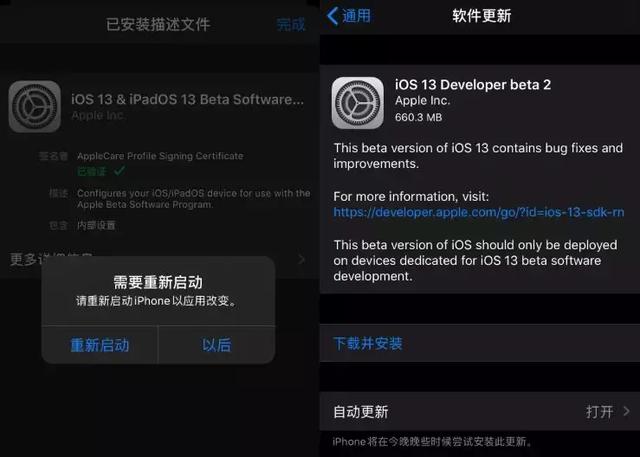Tap the back chevron next to 通用
640x457 pixels.
pos(332,16)
